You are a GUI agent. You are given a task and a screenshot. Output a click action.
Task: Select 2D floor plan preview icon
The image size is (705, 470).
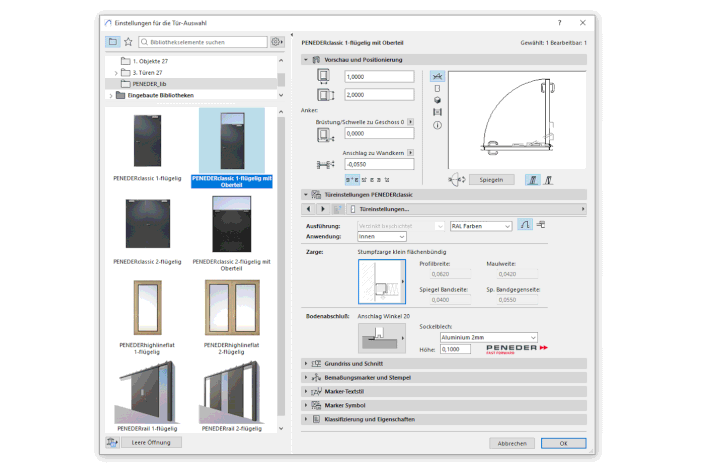click(x=437, y=76)
